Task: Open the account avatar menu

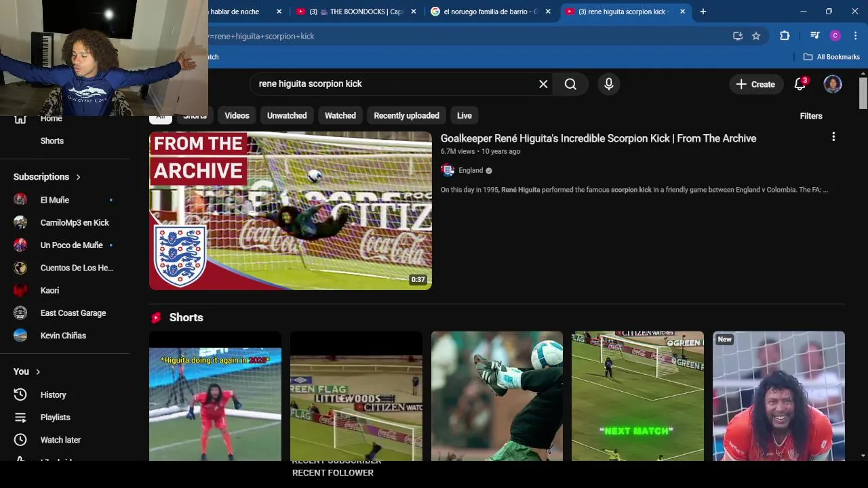Action: pyautogui.click(x=833, y=84)
